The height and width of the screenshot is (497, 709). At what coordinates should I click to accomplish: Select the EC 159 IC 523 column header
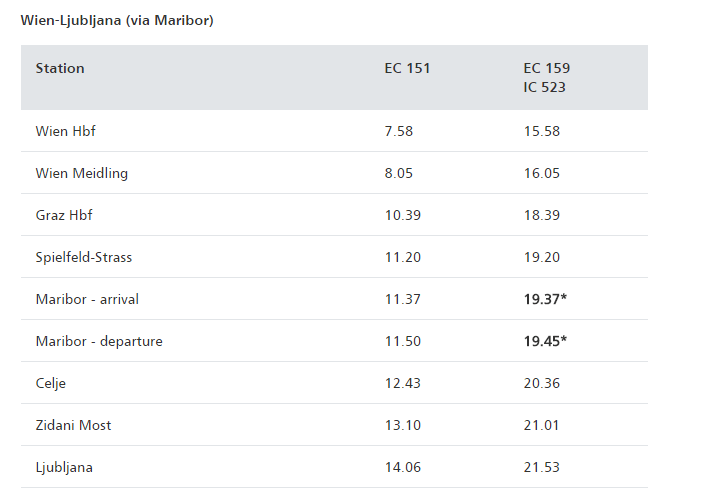[x=547, y=77]
